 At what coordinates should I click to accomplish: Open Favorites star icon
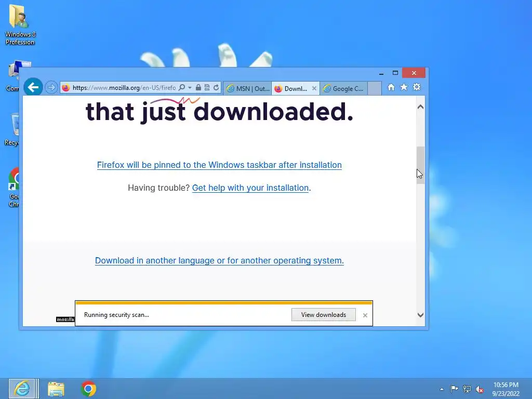click(x=404, y=87)
